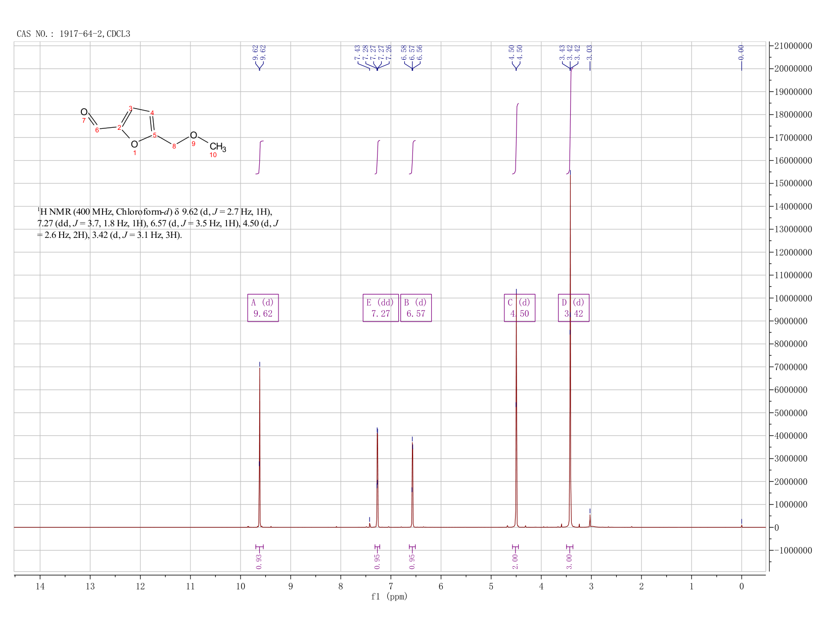The width and height of the screenshot is (834, 644).
Task: Click the 3.03 peak label at top
Action: pyautogui.click(x=590, y=52)
